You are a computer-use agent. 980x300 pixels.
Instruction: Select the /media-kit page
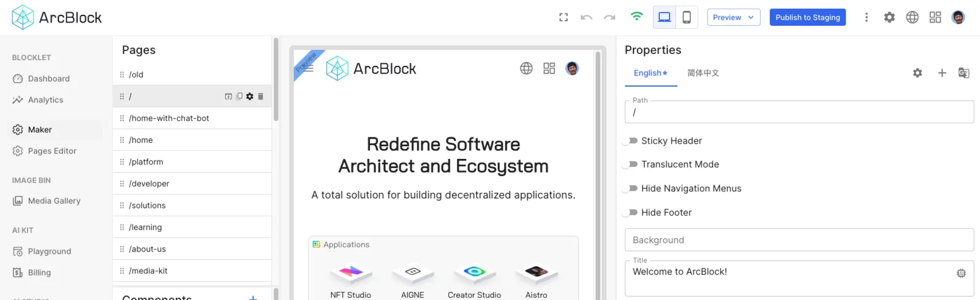pos(192,271)
